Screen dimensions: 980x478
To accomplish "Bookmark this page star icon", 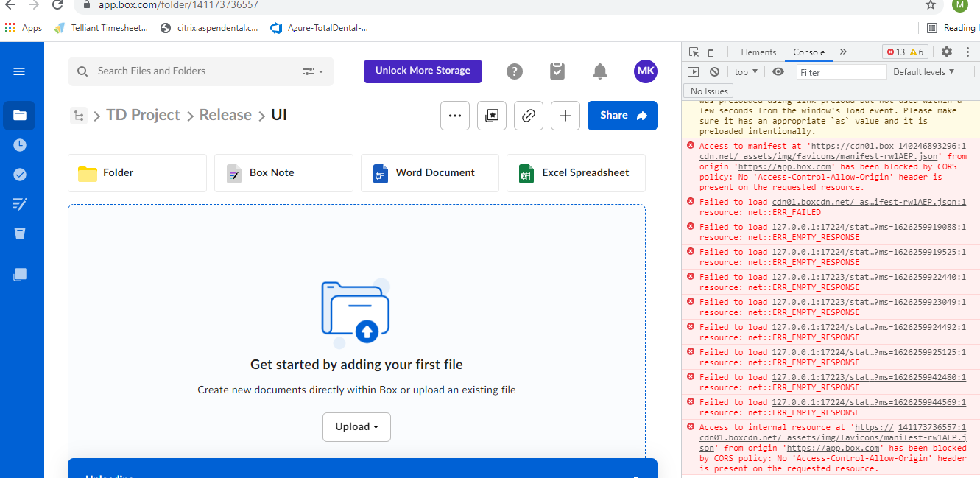I will coord(931,5).
